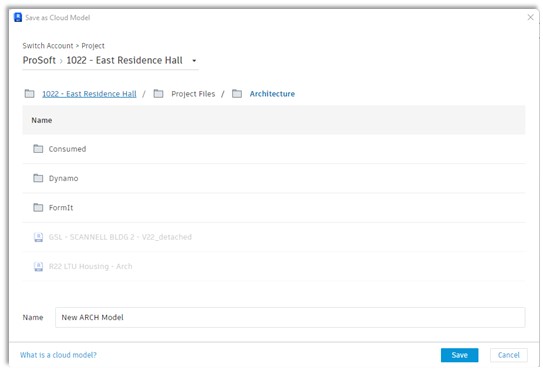Go to 1022 - East Residence Hall breadcrumb link
The image size is (543, 370).
(89, 94)
